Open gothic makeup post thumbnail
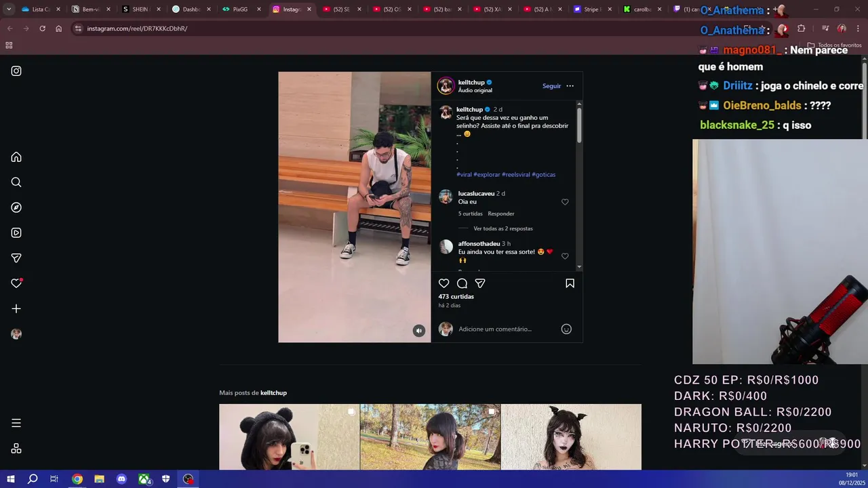 click(x=571, y=437)
